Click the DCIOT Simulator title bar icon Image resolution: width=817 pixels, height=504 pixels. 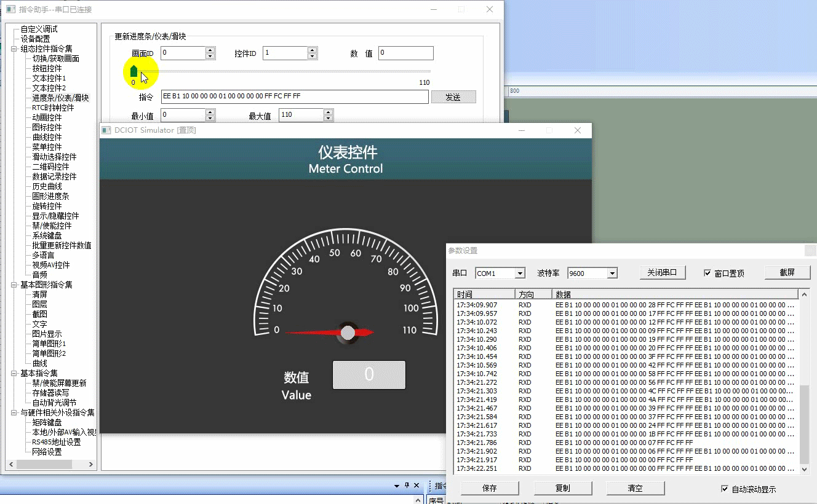point(106,130)
